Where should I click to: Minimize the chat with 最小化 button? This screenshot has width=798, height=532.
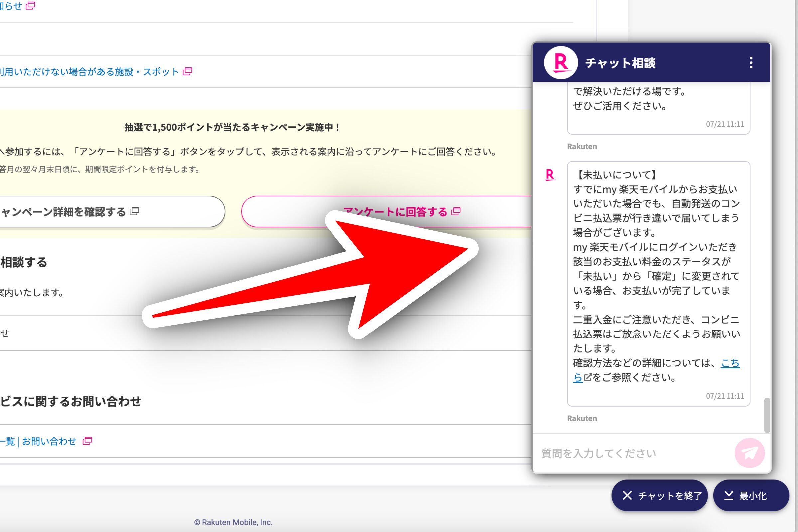[x=751, y=495]
